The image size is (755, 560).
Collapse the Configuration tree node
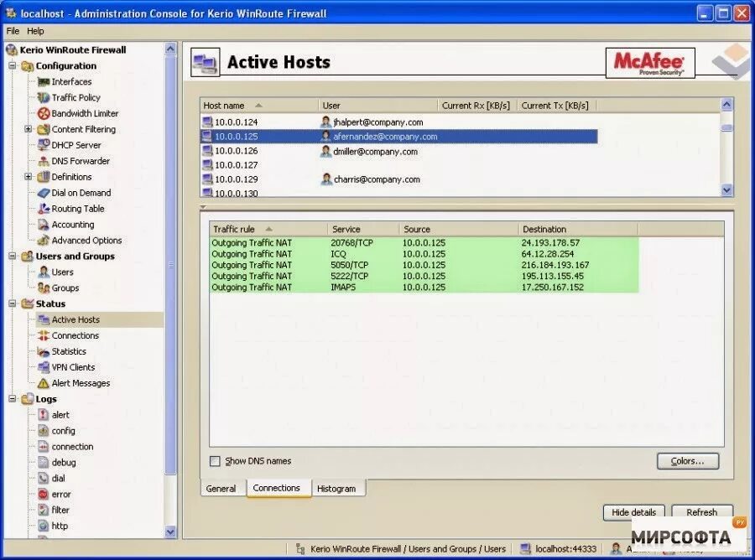point(13,65)
